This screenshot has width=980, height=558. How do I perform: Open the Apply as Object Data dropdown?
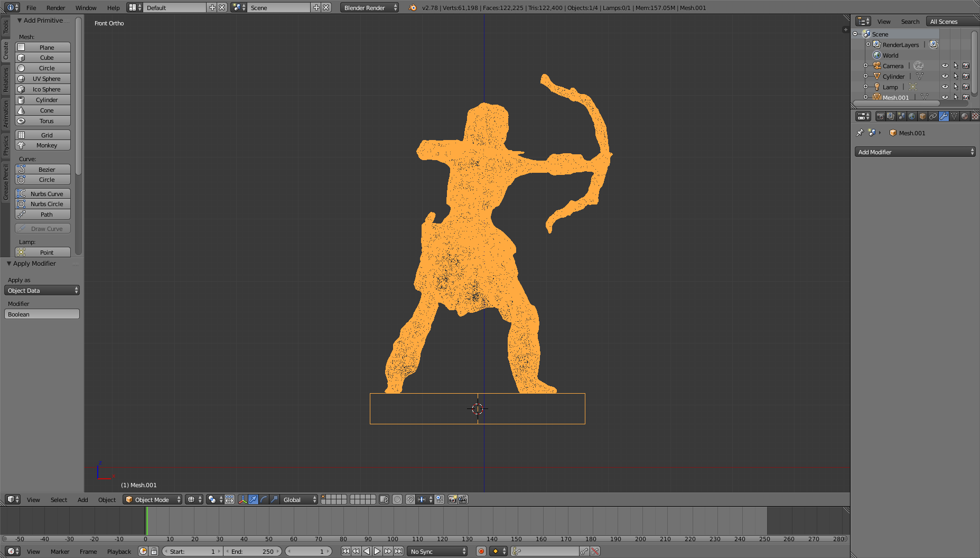point(42,291)
